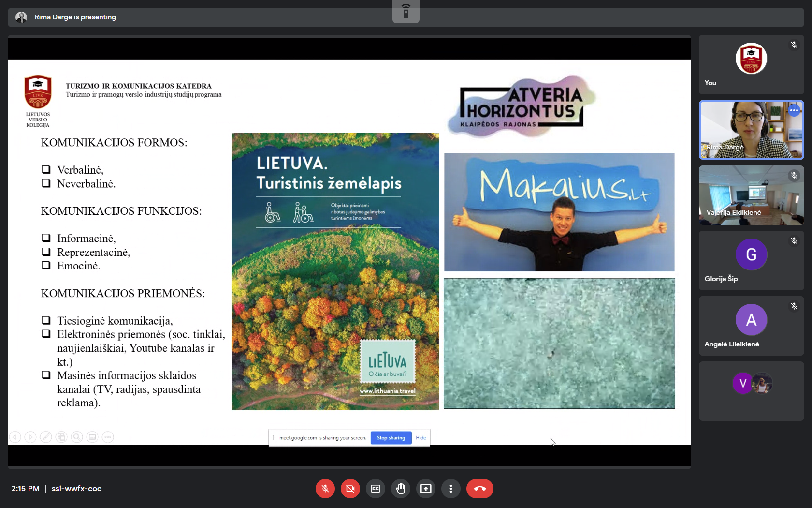Image resolution: width=812 pixels, height=508 pixels.
Task: Click 'KOMUNIKACIJOS FORMOS:' heading
Action: tap(114, 143)
